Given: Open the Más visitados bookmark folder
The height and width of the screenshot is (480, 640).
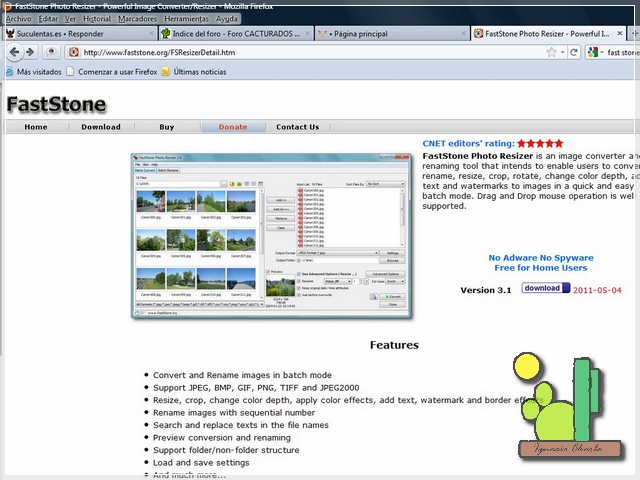Looking at the screenshot, I should (x=34, y=72).
